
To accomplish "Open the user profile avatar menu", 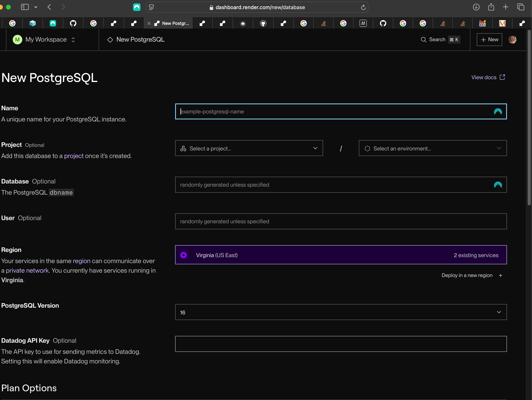I will coord(512,39).
